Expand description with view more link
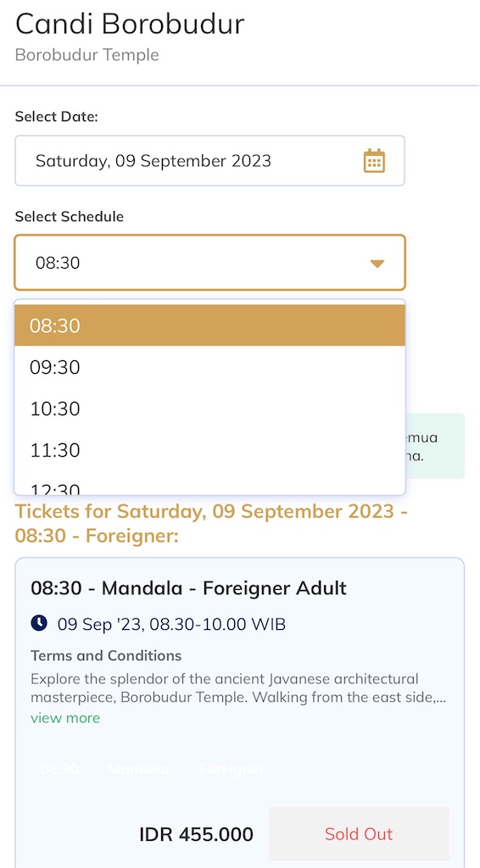Screen dimensions: 480x868 click(65, 718)
